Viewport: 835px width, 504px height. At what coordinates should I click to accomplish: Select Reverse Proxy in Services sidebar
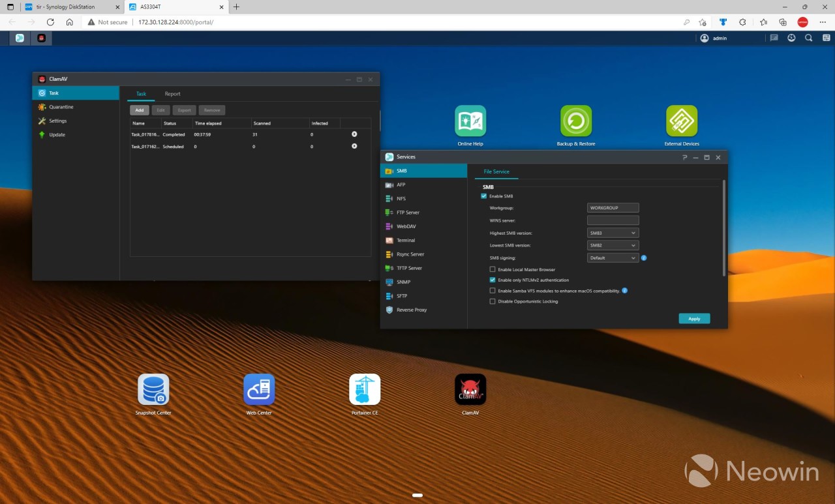coord(424,310)
